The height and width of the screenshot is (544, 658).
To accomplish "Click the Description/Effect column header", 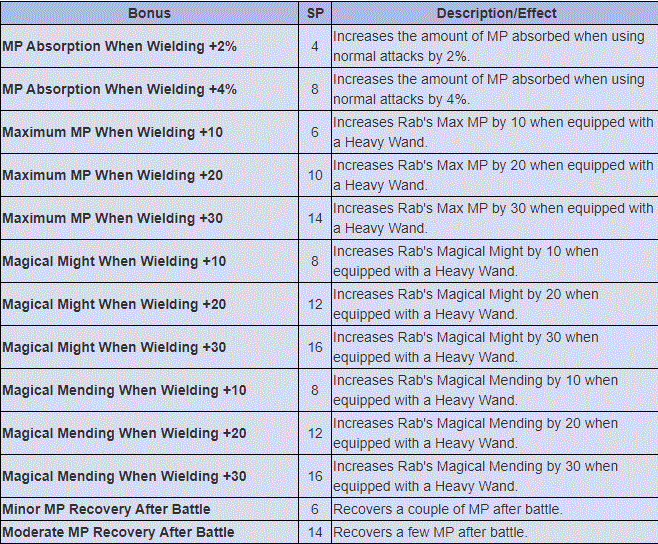I will (x=496, y=14).
